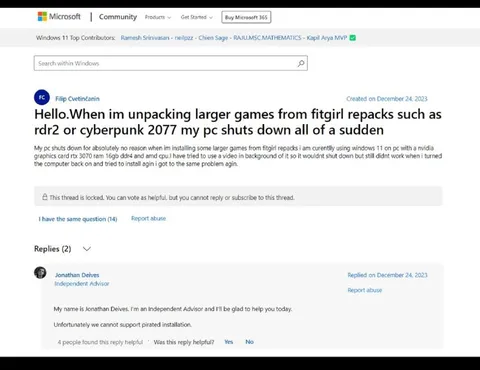Viewport: 480px width, 370px height.
Task: Click text Unfortunately we cannot support pirated installation
Action: [x=123, y=325]
